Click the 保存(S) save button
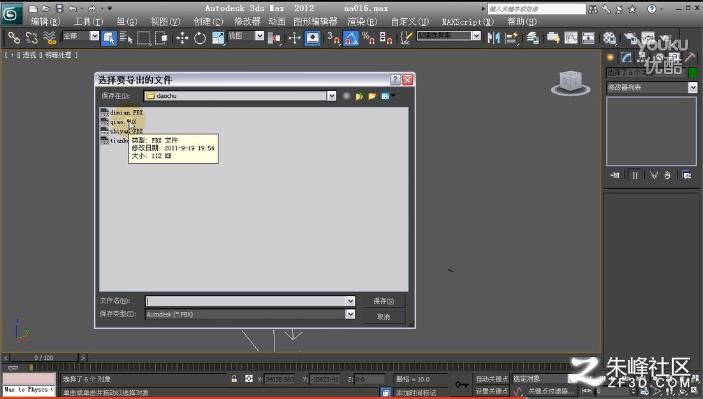This screenshot has height=399, width=703. (x=384, y=301)
